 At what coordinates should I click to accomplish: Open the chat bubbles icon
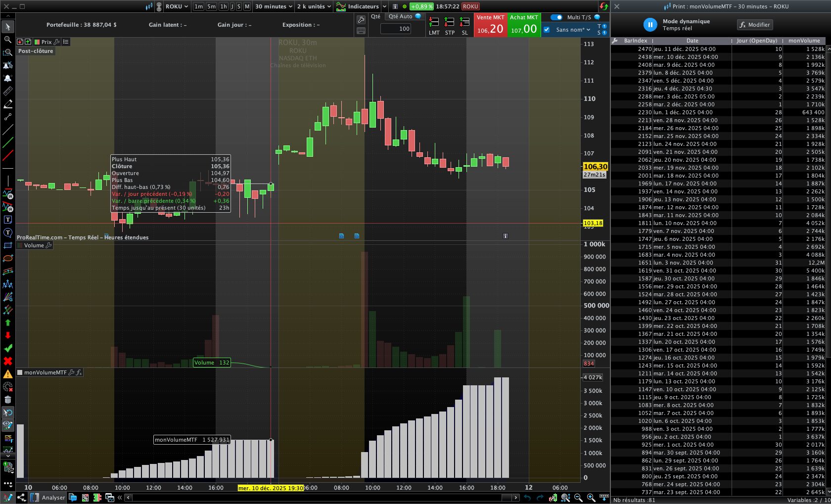pos(73,498)
